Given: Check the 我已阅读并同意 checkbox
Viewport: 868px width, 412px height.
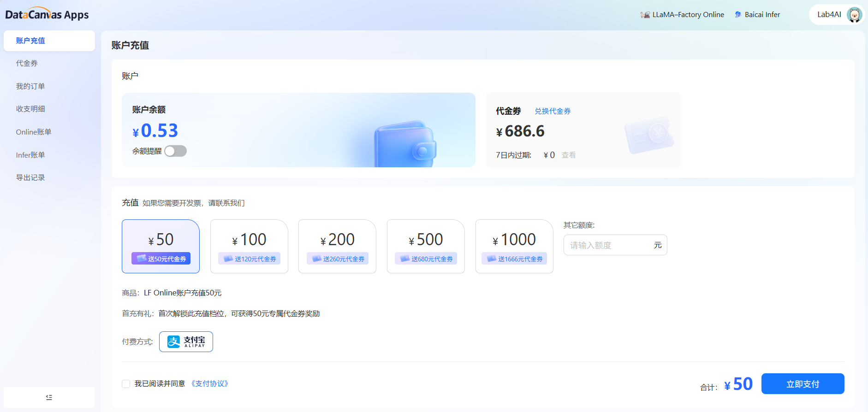Looking at the screenshot, I should click(126, 384).
